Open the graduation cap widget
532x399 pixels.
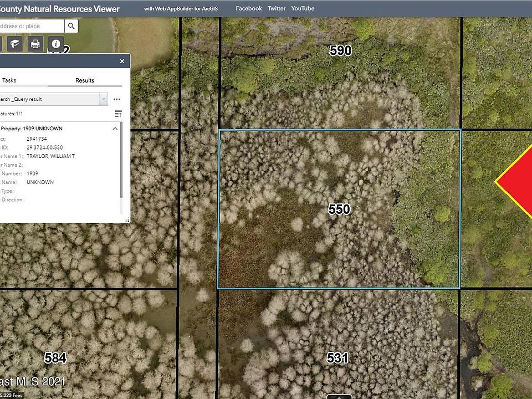click(14, 44)
